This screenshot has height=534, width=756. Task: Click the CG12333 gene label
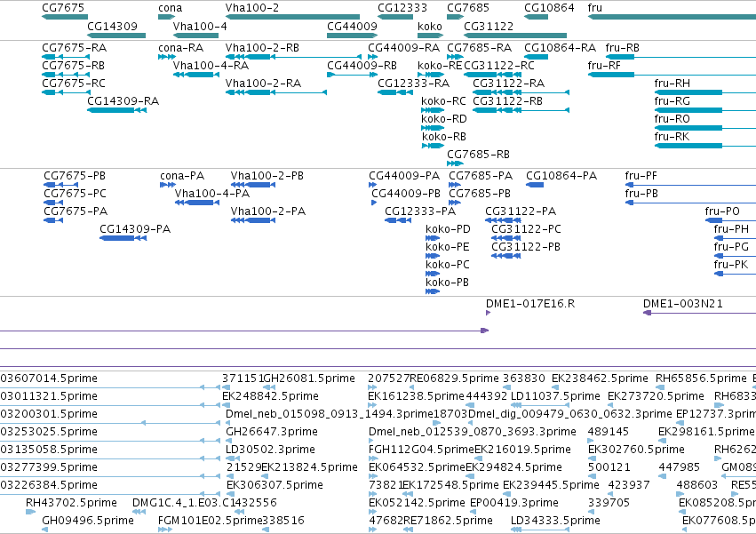402,8
